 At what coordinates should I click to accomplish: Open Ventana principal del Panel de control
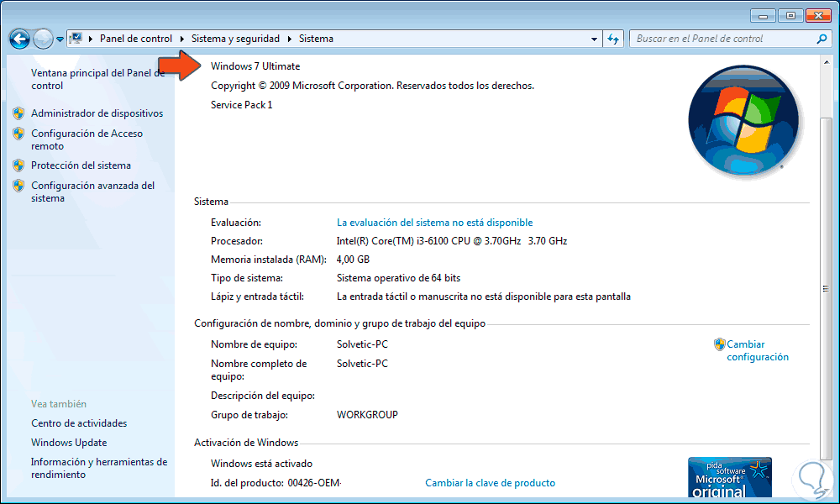(97, 79)
